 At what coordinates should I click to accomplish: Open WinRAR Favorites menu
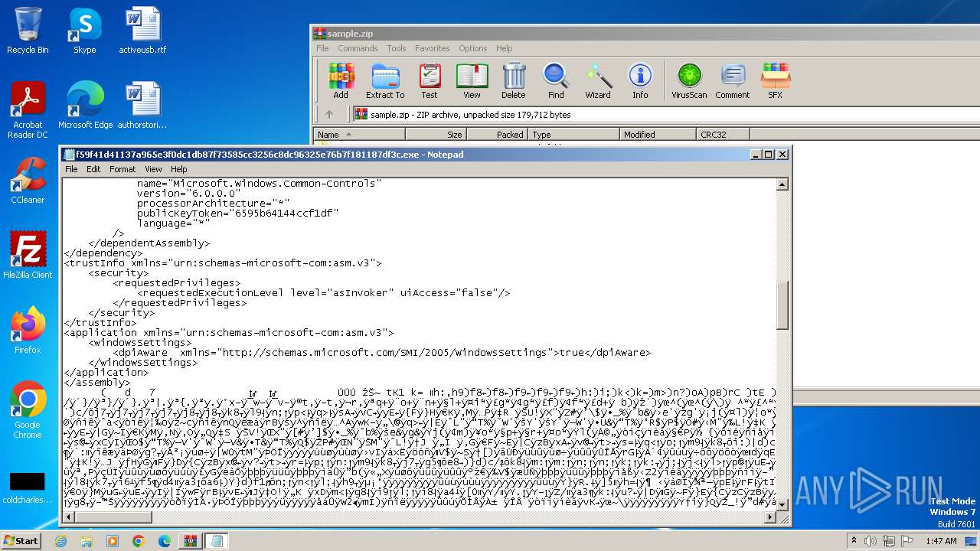[432, 48]
